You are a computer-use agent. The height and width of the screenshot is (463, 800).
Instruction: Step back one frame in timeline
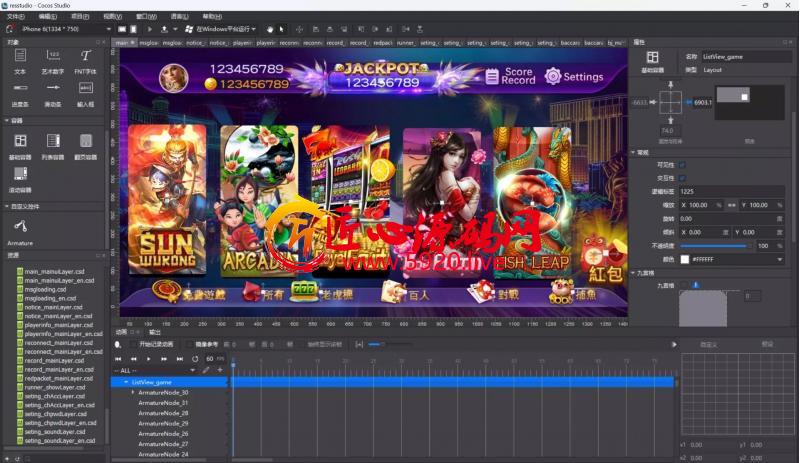(134, 359)
